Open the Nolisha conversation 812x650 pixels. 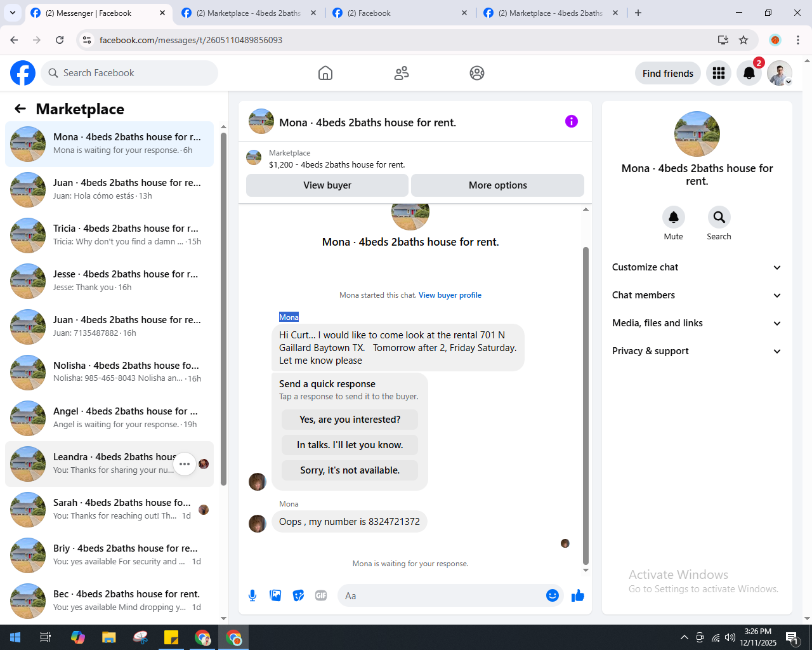click(x=109, y=373)
